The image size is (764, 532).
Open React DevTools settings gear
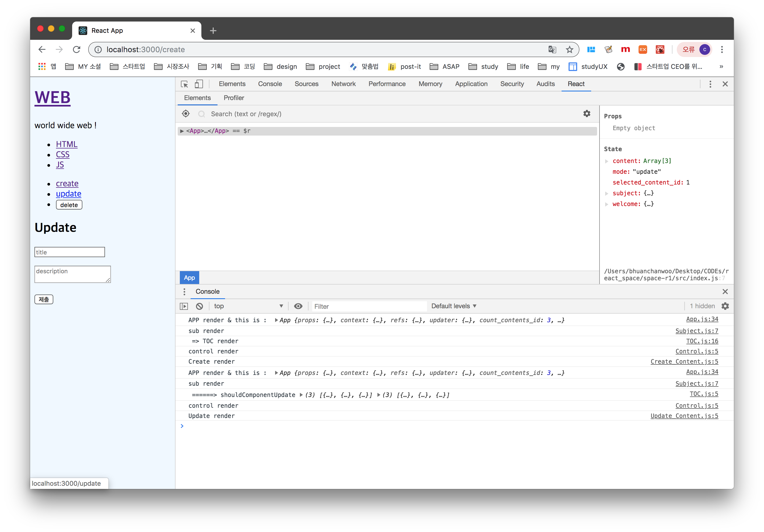587,114
